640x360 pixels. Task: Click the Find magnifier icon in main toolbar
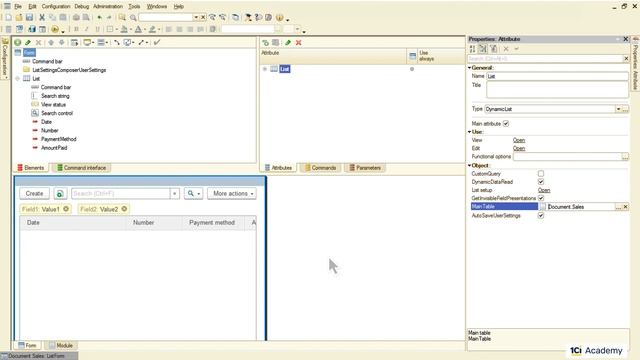(x=133, y=17)
